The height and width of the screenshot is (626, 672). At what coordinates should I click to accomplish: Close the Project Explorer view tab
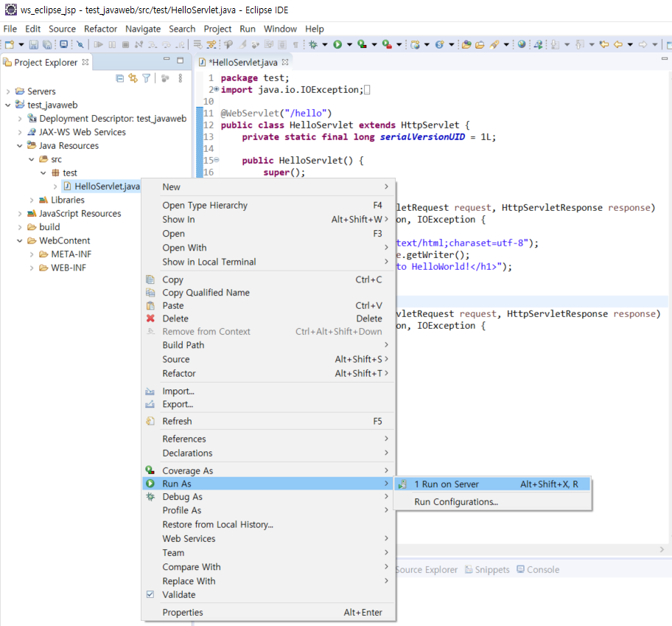(x=85, y=62)
